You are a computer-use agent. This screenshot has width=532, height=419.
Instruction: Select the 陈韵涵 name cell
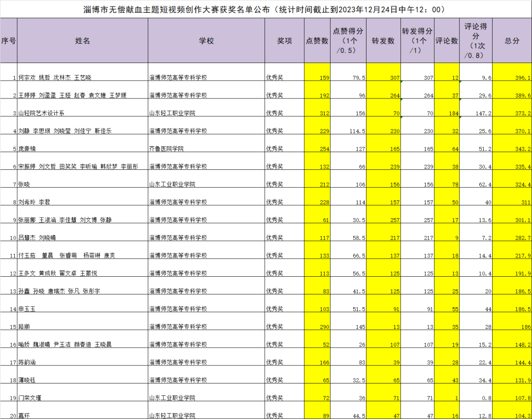click(82, 357)
